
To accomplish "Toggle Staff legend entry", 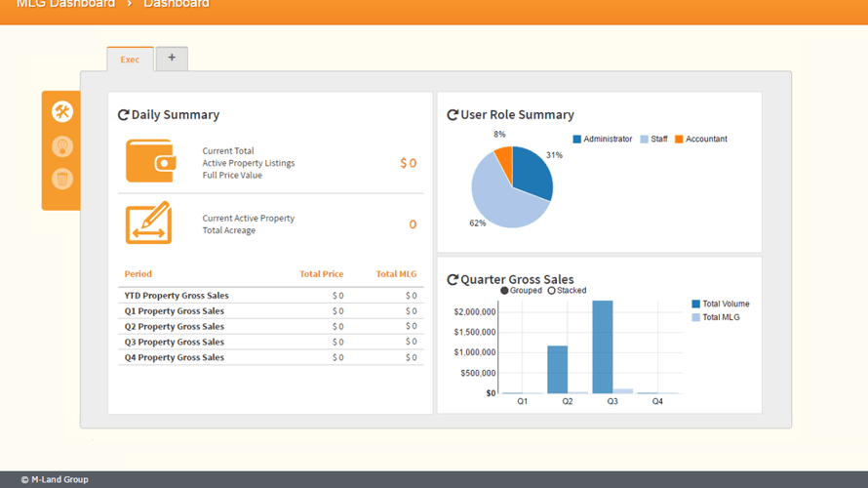I will pos(653,139).
